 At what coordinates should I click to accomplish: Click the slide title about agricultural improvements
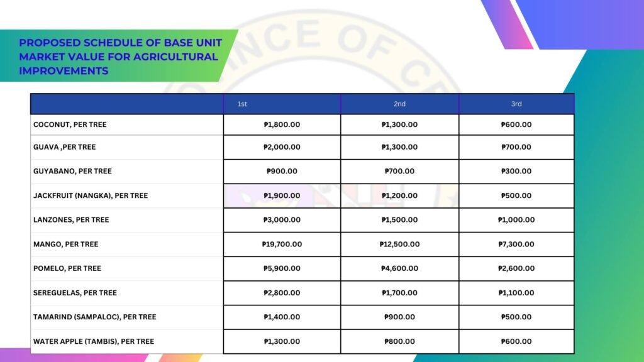(x=118, y=57)
